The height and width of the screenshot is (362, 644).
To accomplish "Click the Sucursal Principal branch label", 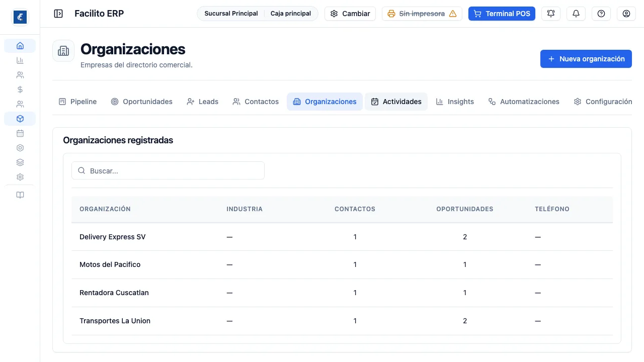I will pos(231,14).
